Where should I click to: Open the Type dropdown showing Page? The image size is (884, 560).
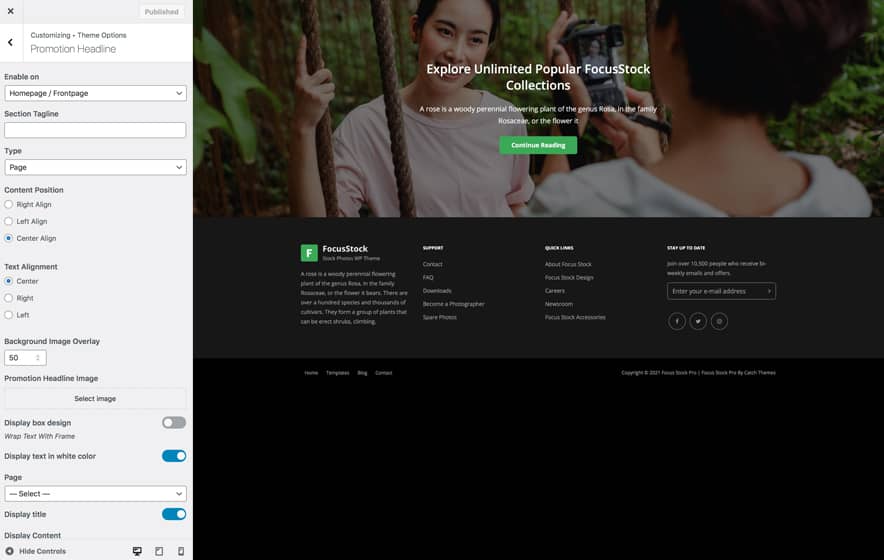point(95,167)
